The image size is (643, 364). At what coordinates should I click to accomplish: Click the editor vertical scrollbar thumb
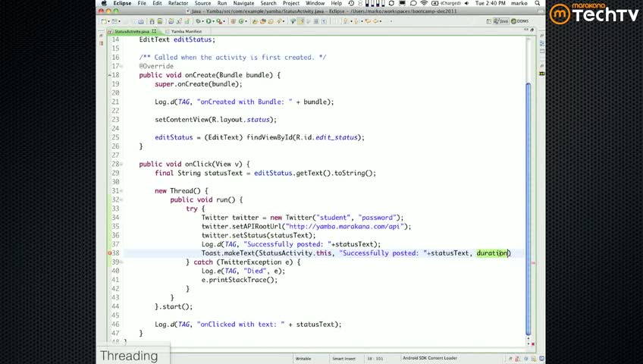click(x=529, y=209)
